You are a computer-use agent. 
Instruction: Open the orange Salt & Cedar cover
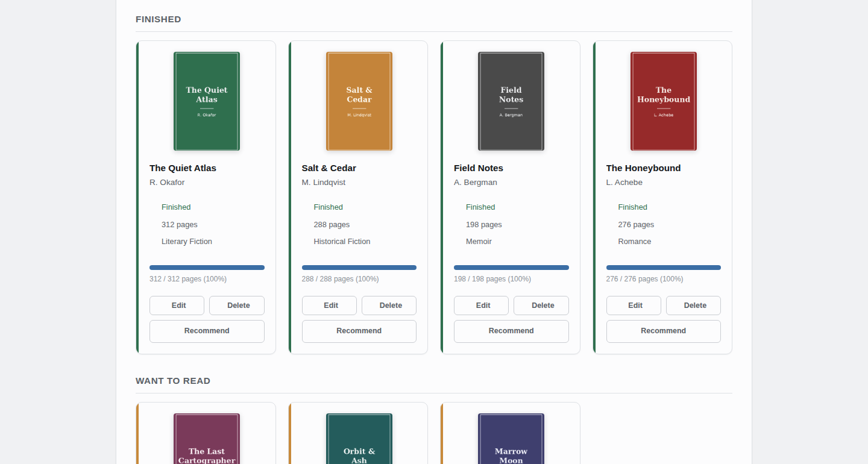[x=359, y=101]
